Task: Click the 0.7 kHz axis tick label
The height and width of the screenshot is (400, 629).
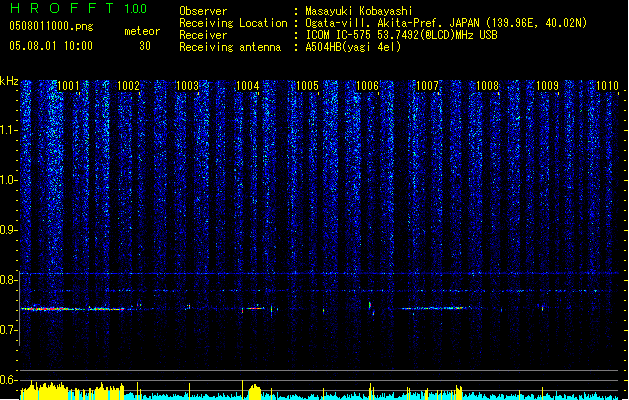Action: click(8, 330)
